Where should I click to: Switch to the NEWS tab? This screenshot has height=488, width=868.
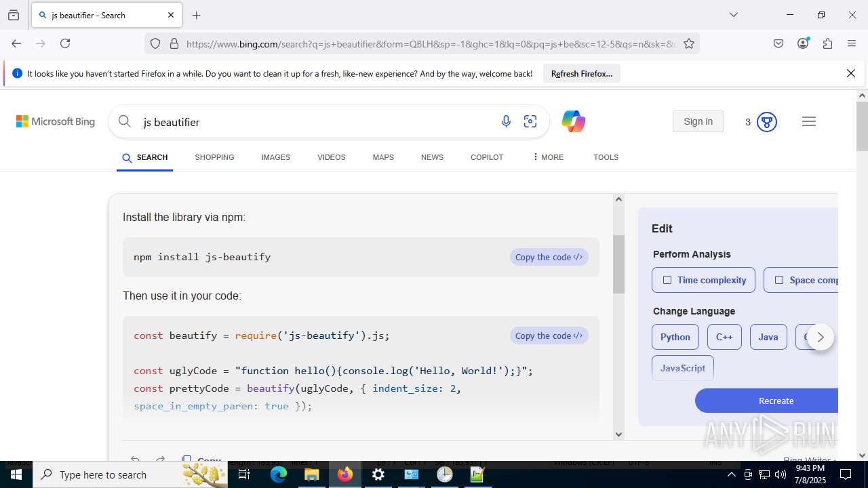coord(432,157)
